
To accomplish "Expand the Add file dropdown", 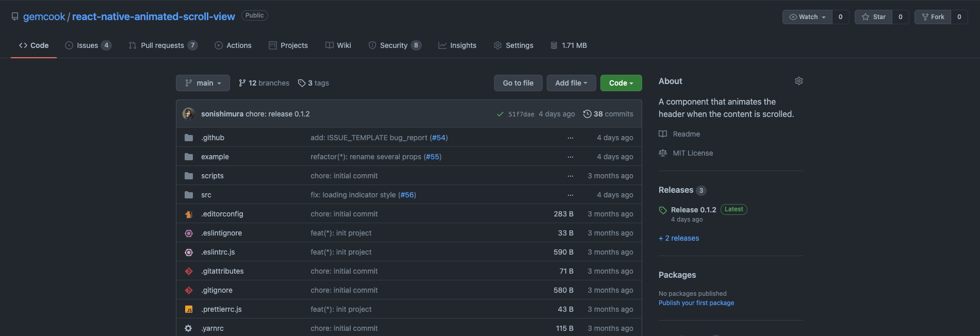I will click(x=571, y=83).
